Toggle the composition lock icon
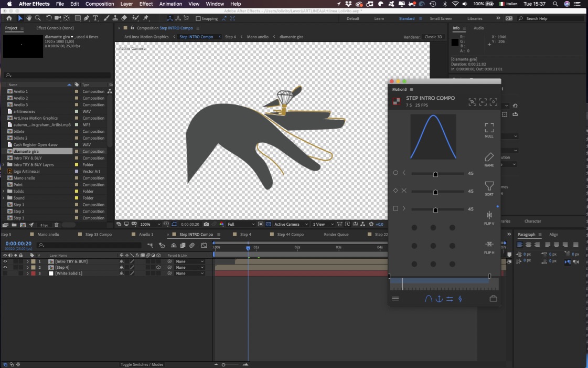Image resolution: width=588 pixels, height=368 pixels. pyautogui.click(x=132, y=28)
